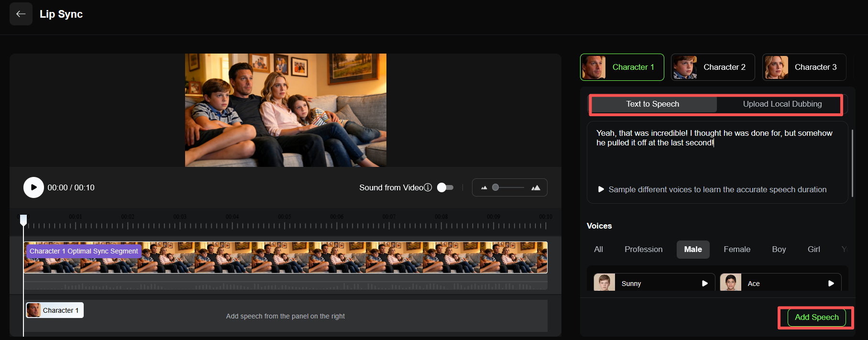Click the Character 1 Optimal Sync Segment label

(84, 251)
